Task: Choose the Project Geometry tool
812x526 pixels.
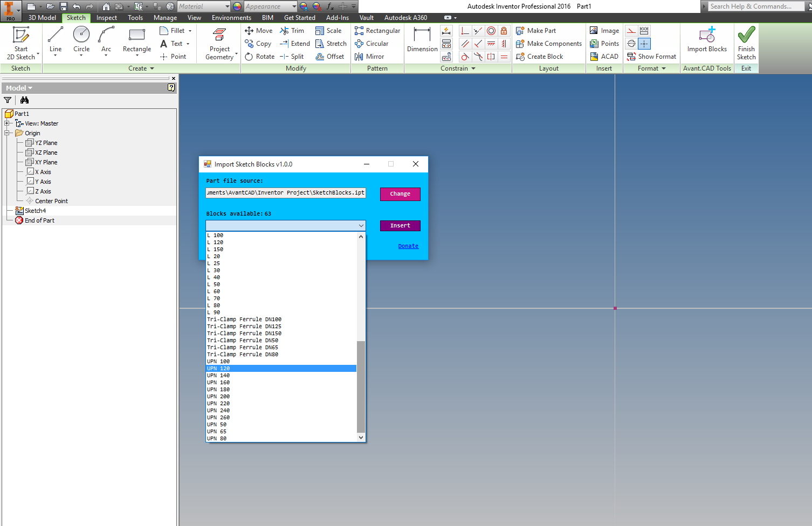Action: (x=219, y=44)
